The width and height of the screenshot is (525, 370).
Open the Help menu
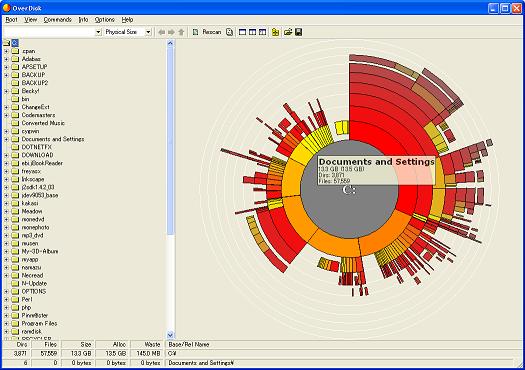(x=127, y=20)
